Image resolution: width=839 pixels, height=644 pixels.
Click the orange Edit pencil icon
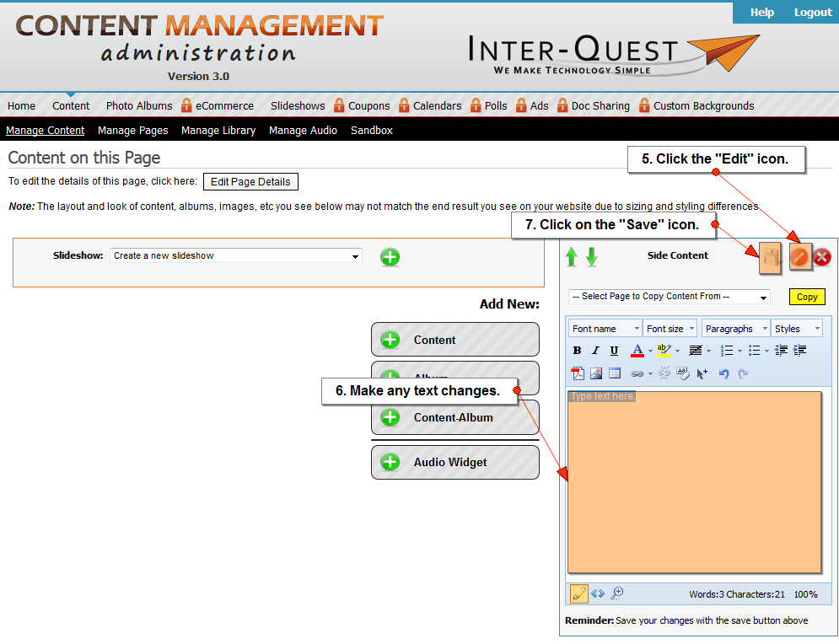[x=799, y=258]
